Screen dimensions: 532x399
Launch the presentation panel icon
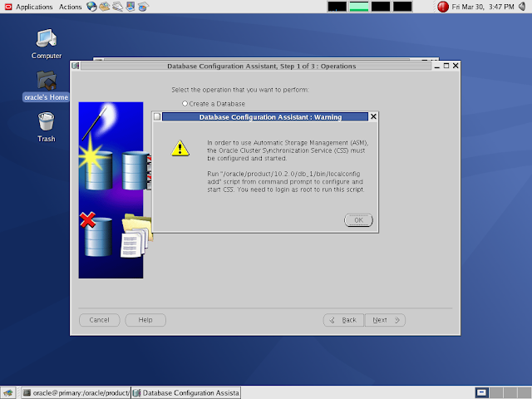pyautogui.click(x=131, y=7)
